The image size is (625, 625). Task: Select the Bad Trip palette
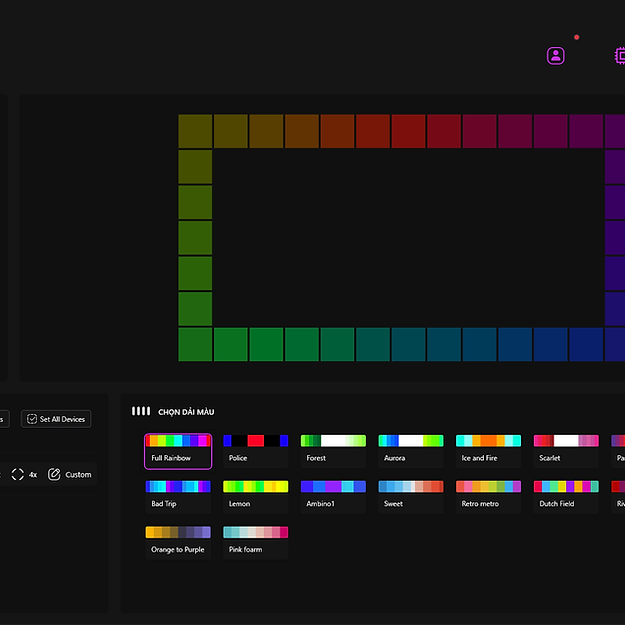coord(178,496)
